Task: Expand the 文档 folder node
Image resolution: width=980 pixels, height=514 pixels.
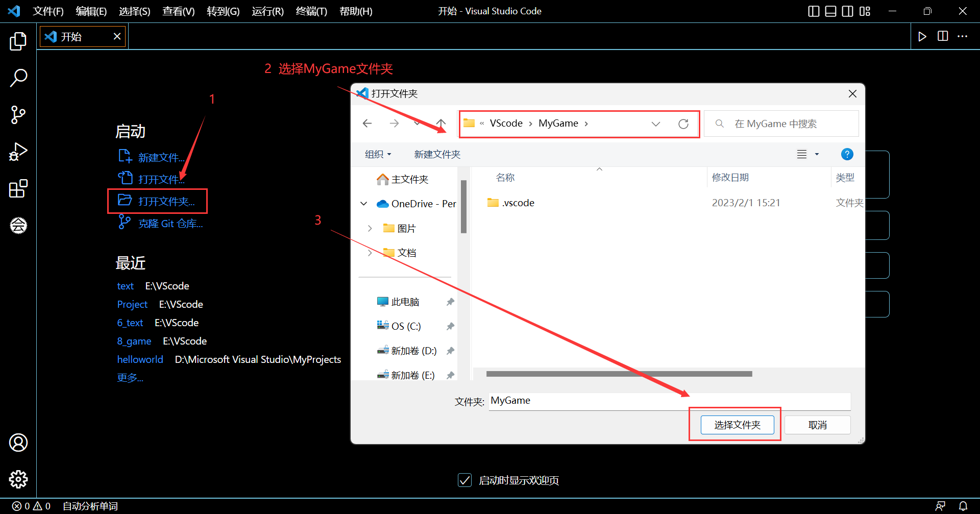Action: pyautogui.click(x=370, y=253)
